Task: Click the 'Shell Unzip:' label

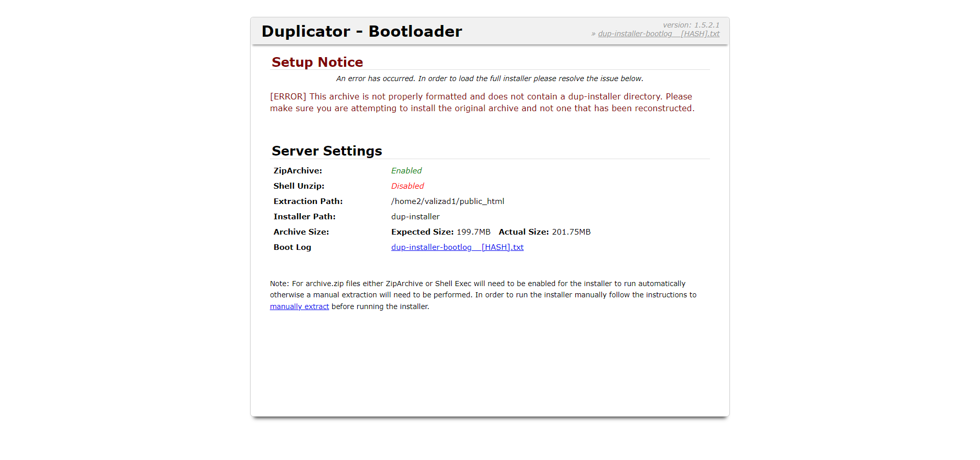Action: [299, 186]
